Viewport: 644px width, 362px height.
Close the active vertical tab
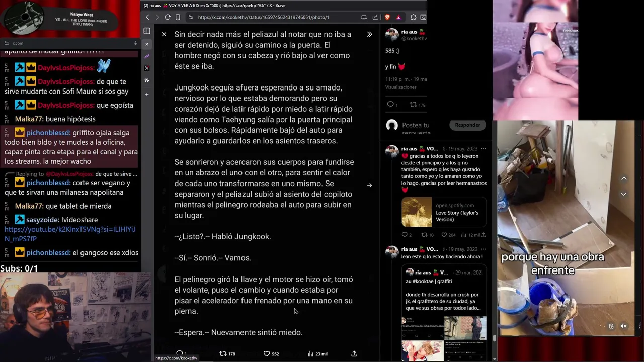coord(147,44)
